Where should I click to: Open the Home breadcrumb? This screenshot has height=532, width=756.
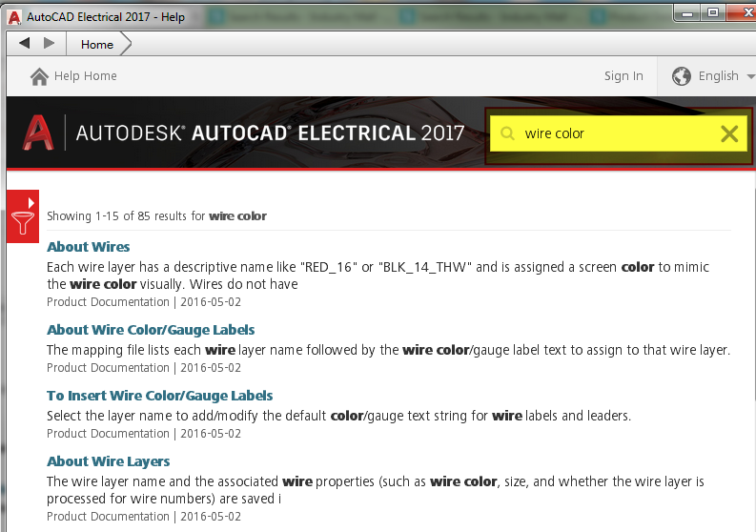97,45
